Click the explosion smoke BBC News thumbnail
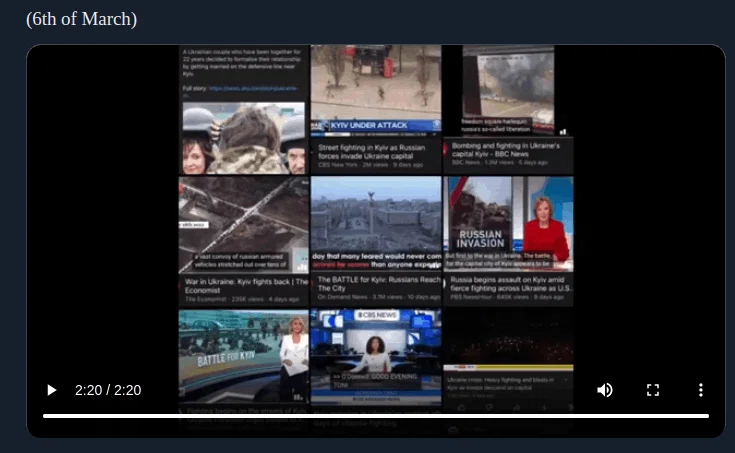735x453 pixels. (x=508, y=90)
